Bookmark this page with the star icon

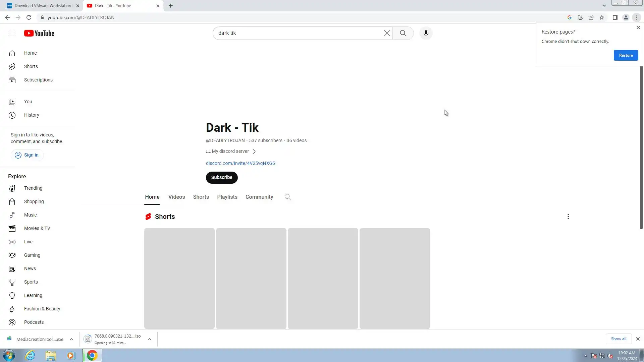pyautogui.click(x=602, y=17)
